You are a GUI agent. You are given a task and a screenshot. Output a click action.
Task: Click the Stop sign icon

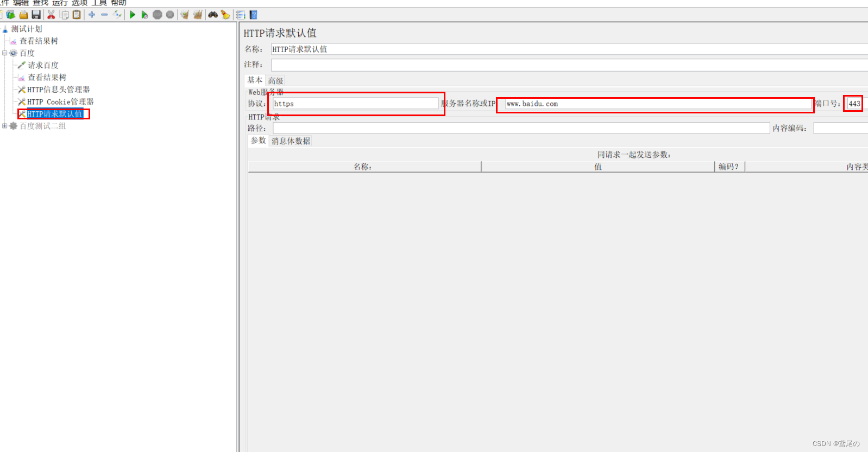[x=158, y=15]
